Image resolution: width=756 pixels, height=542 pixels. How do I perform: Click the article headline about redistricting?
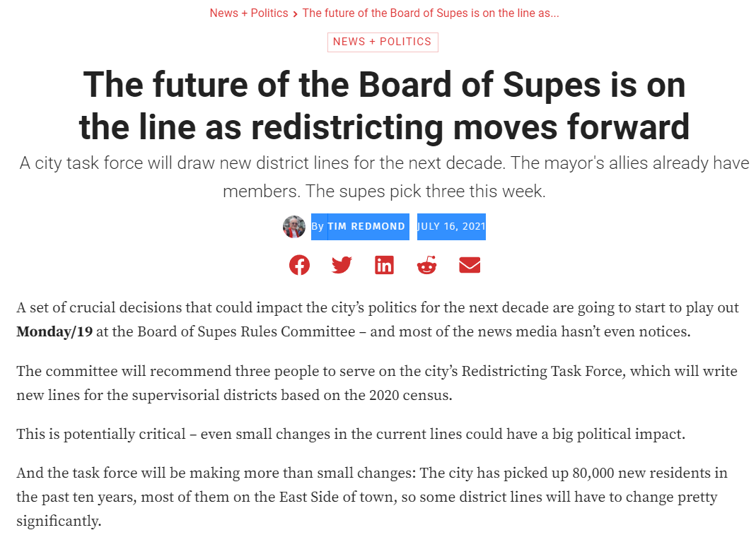(x=384, y=105)
